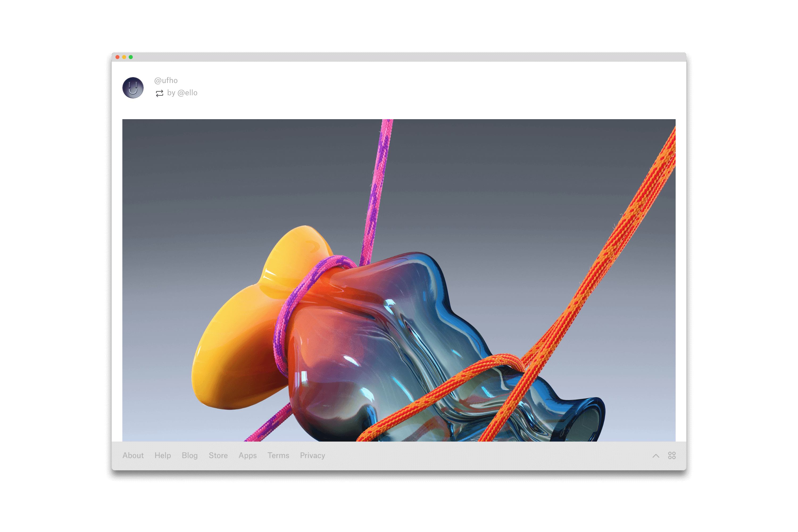Click the repost arrows icon
The width and height of the screenshot is (798, 532).
pos(159,93)
